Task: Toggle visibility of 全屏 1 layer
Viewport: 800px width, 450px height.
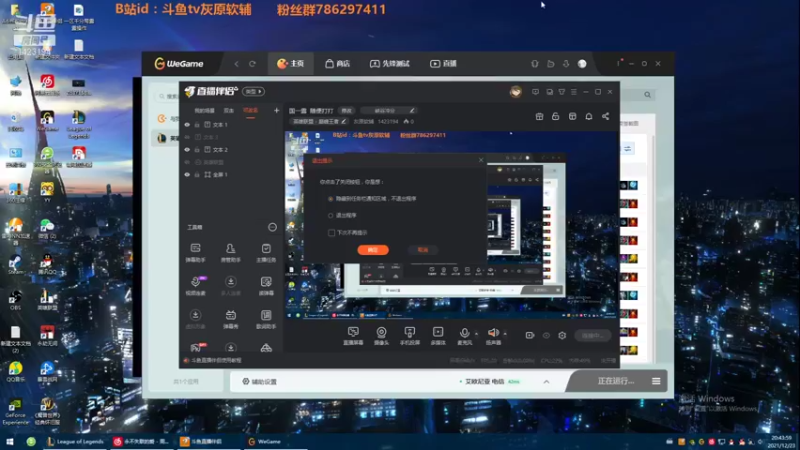Action: pos(187,174)
